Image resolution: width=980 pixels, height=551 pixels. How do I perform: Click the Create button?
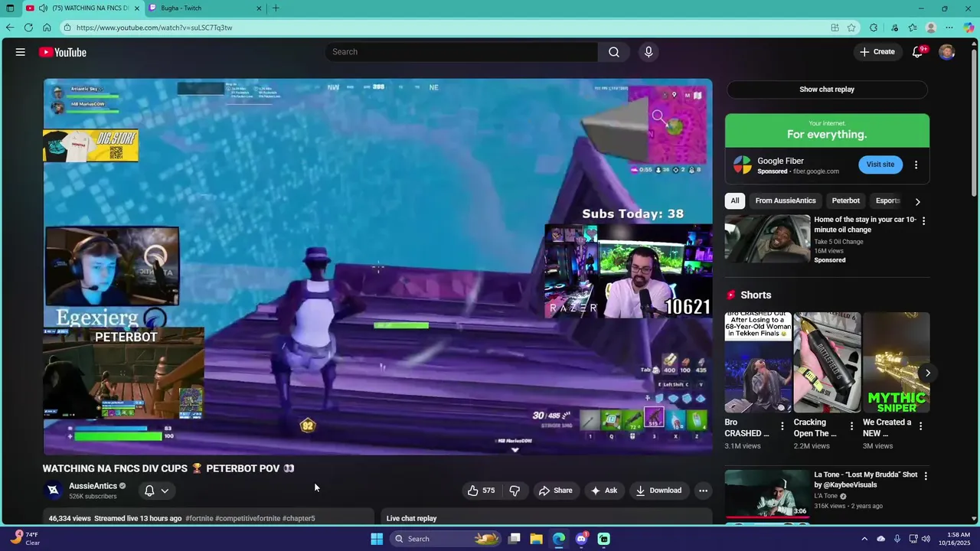coord(877,52)
